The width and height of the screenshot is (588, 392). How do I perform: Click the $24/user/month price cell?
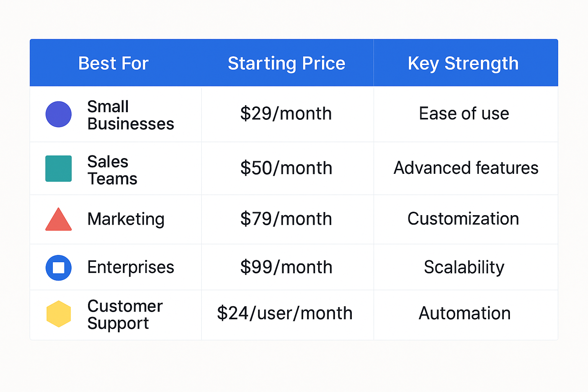(285, 313)
